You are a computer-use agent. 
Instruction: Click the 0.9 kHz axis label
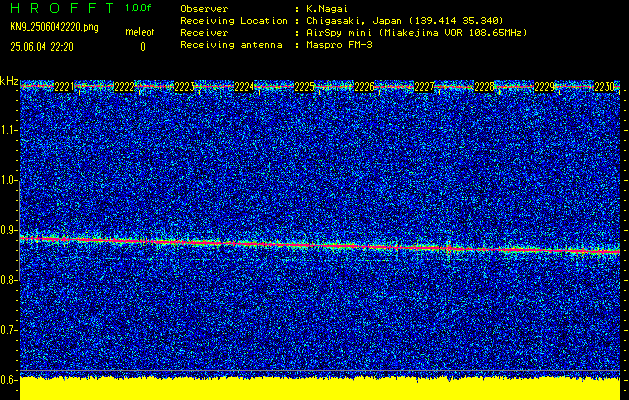[x=8, y=230]
